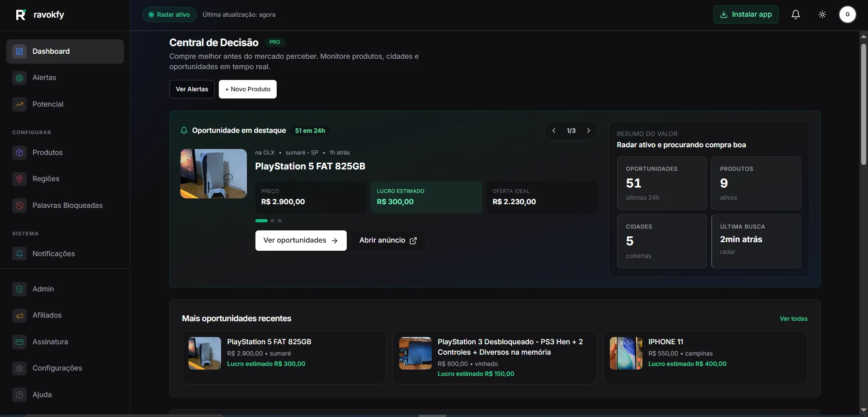
Task: Go to next featured opportunity
Action: (589, 131)
